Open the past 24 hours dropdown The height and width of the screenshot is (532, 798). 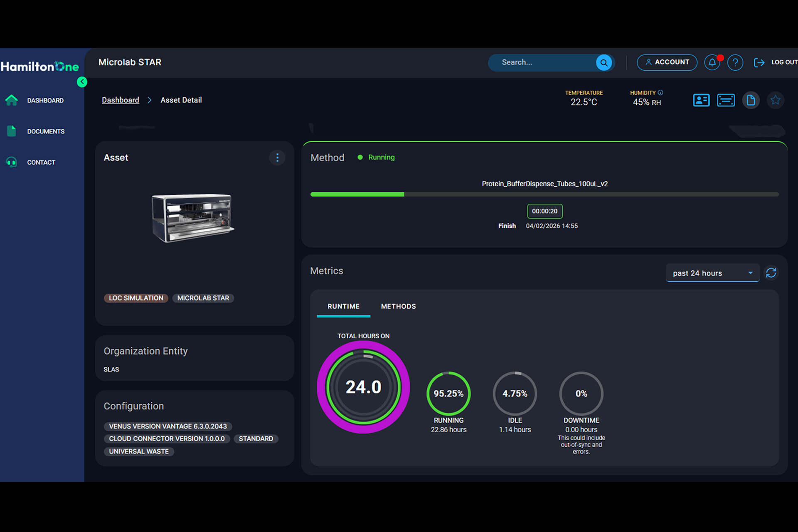(712, 273)
